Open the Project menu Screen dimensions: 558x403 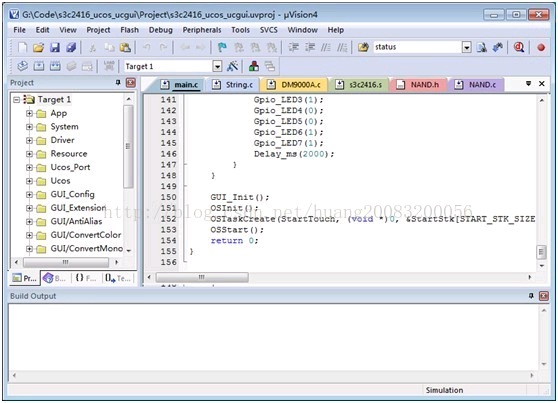(98, 30)
